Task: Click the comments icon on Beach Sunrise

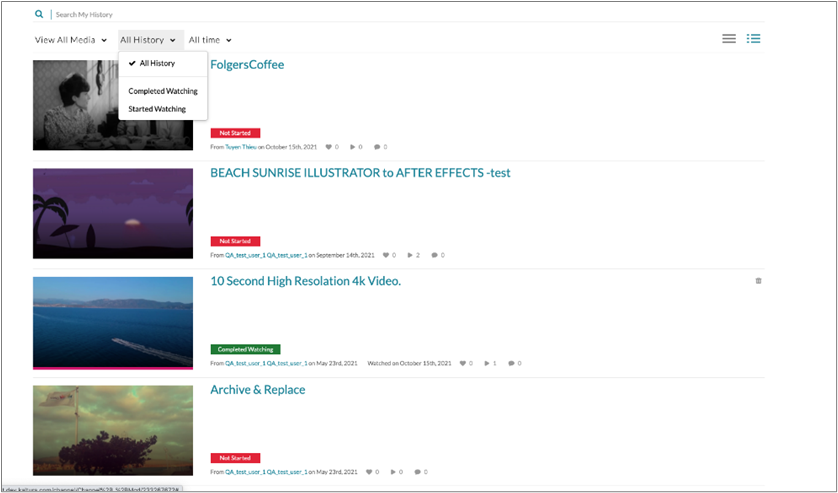Action: pyautogui.click(x=434, y=256)
